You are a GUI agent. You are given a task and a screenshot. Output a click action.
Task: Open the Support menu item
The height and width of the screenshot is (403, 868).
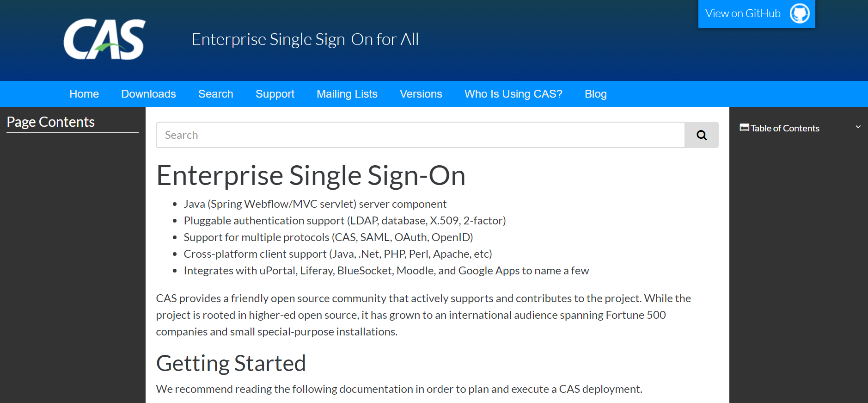[x=275, y=94]
